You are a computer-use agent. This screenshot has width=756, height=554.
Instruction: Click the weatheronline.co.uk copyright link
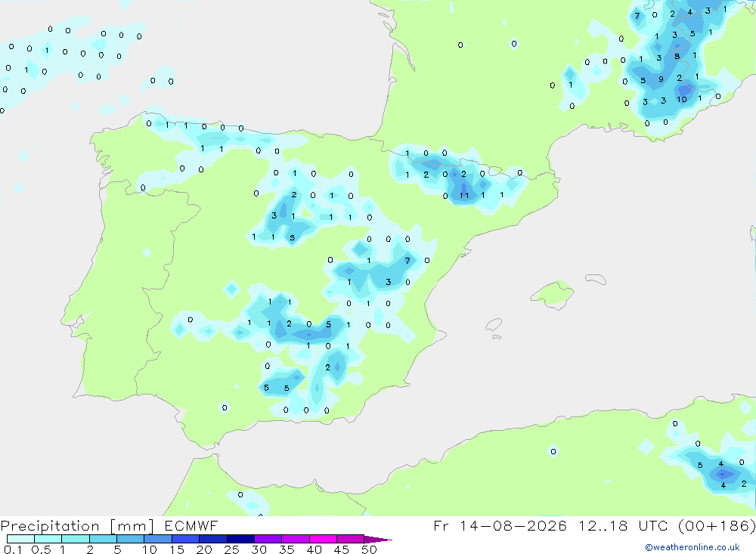point(692,547)
